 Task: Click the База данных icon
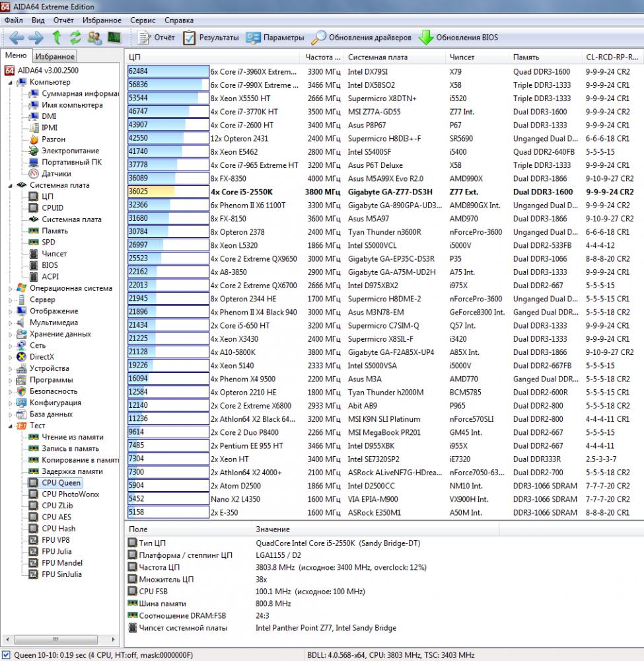(22, 414)
